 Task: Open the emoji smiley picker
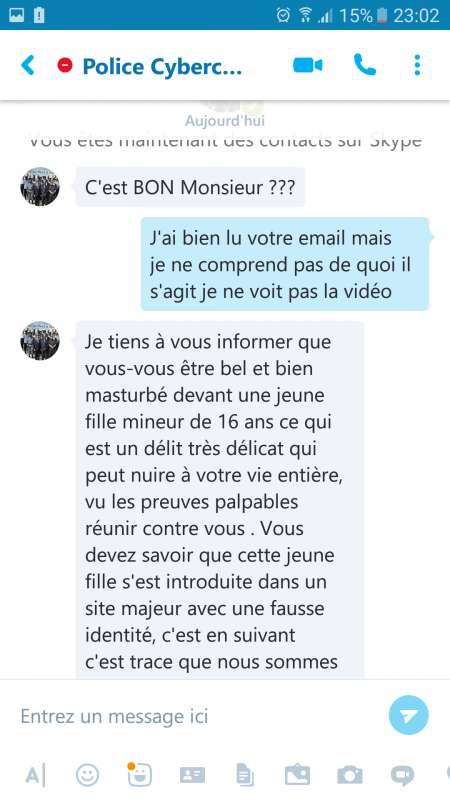[x=87, y=775]
